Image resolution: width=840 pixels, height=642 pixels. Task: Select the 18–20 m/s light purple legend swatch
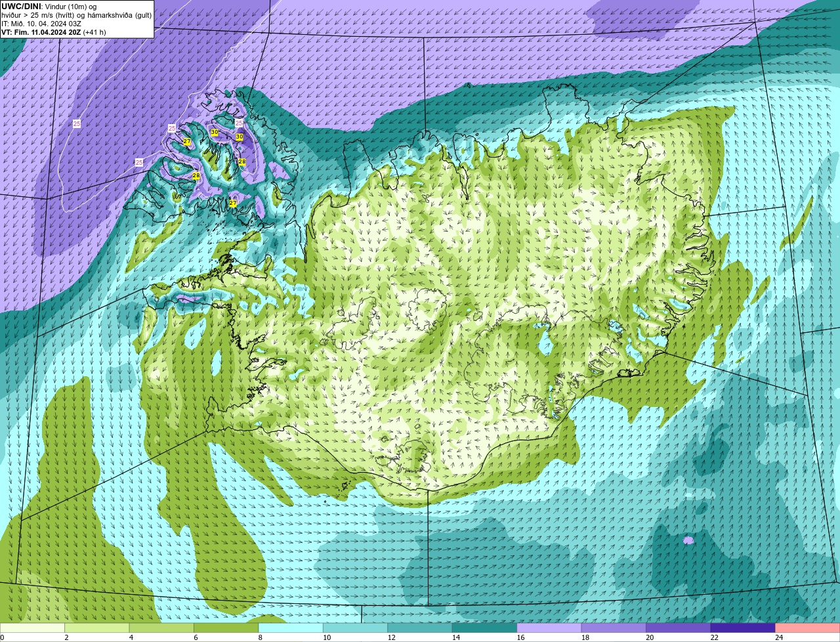tap(614, 628)
